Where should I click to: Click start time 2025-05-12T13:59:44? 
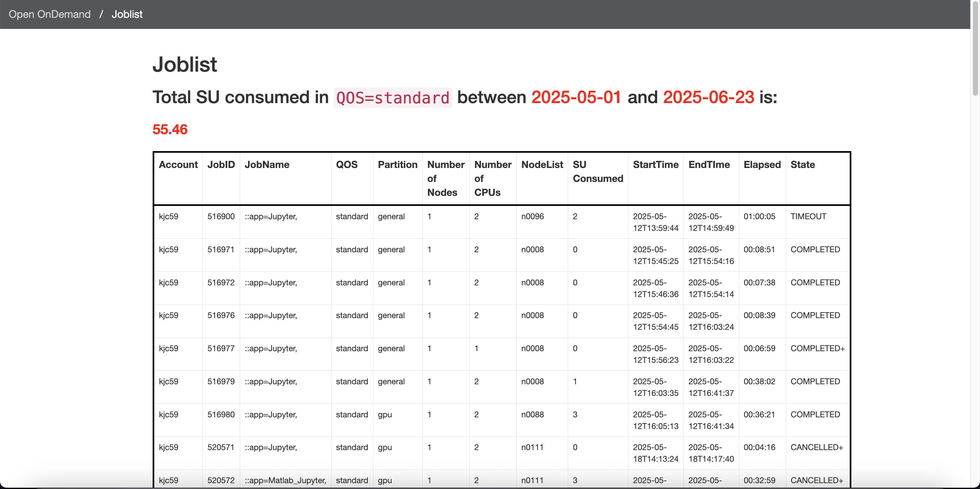(656, 222)
